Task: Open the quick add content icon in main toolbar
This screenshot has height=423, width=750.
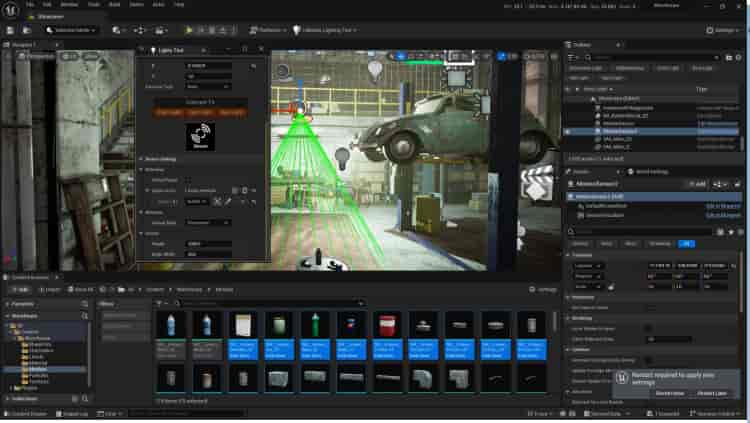Action: point(116,30)
